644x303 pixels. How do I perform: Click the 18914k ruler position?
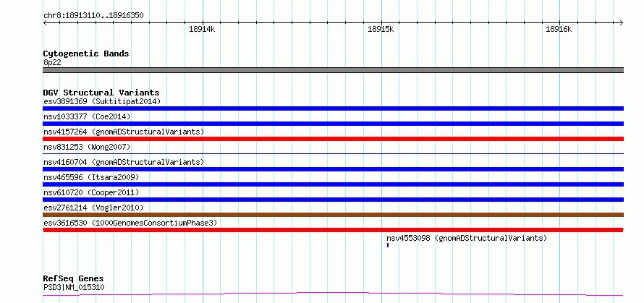(x=202, y=29)
